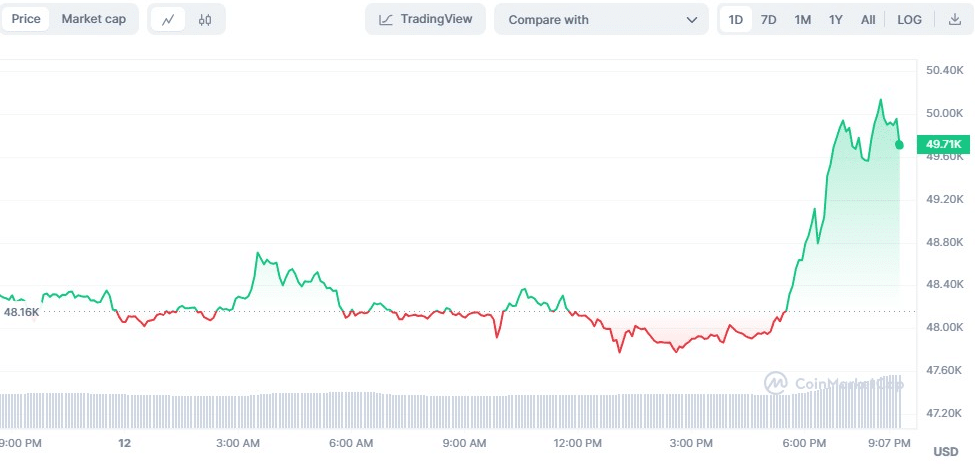Open the TradingView chart

click(426, 19)
